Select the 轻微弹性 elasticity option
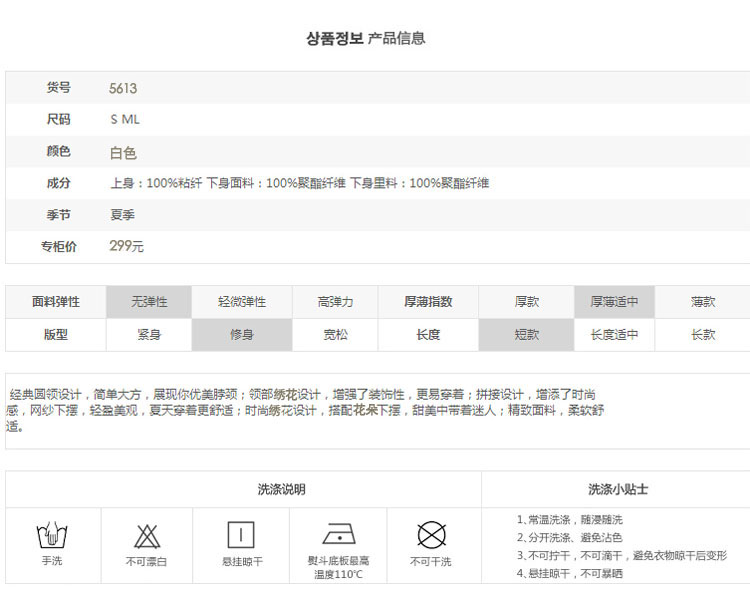The image size is (750, 598). tap(242, 302)
